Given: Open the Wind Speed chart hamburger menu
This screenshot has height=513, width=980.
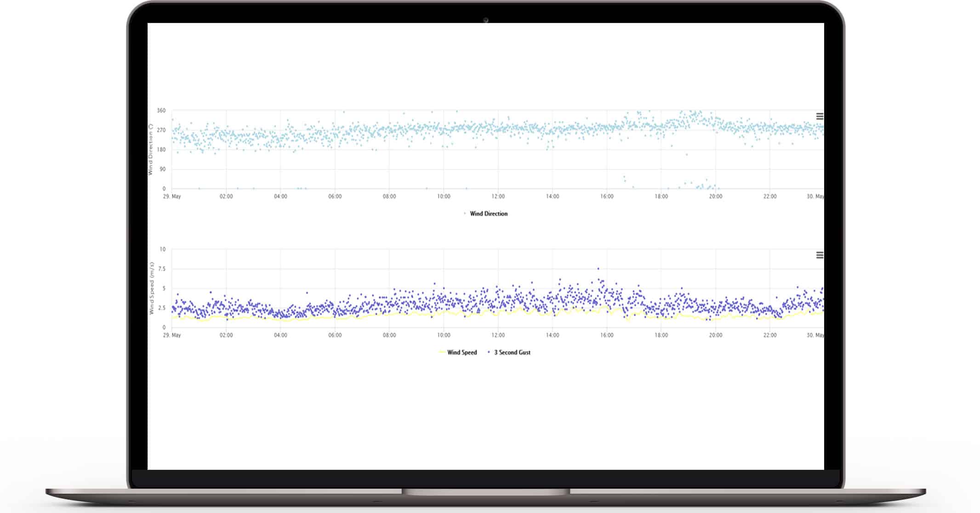Looking at the screenshot, I should pyautogui.click(x=820, y=255).
